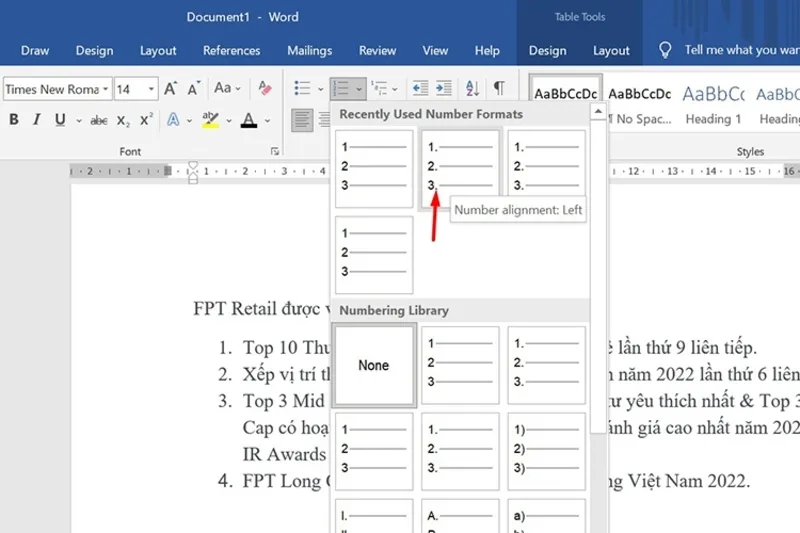Expand the font size 14 dropdown
The width and height of the screenshot is (800, 533).
click(151, 89)
